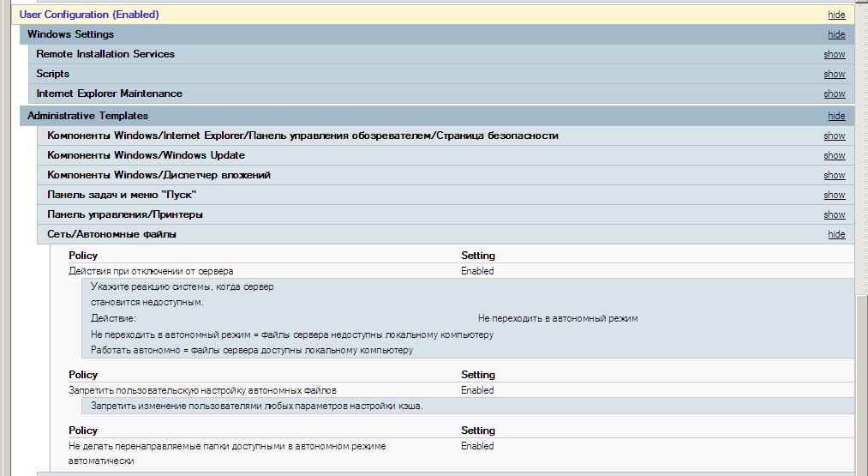This screenshot has height=476, width=868.
Task: Show Страница безопасности policy group
Action: [835, 136]
